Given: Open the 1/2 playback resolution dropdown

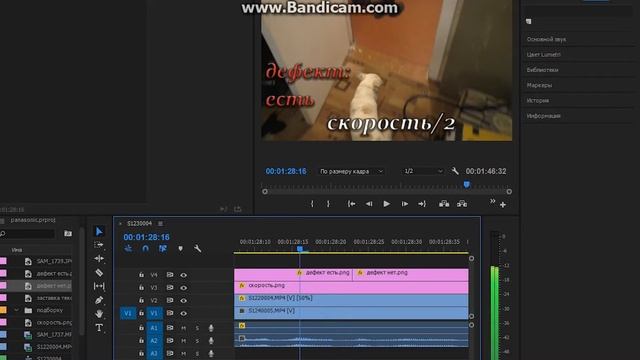Looking at the screenshot, I should pyautogui.click(x=423, y=171).
